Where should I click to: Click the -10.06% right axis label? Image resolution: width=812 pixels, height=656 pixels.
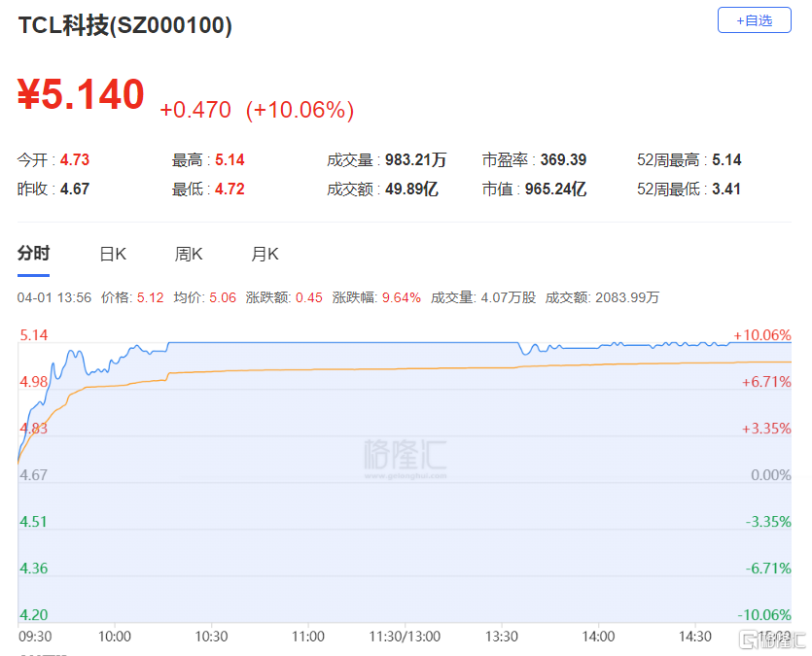764,615
